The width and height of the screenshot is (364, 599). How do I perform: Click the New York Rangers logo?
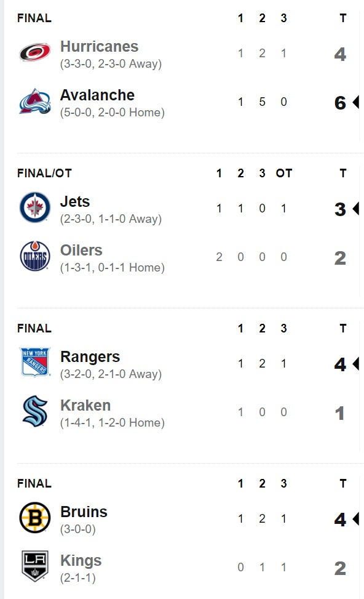34,362
